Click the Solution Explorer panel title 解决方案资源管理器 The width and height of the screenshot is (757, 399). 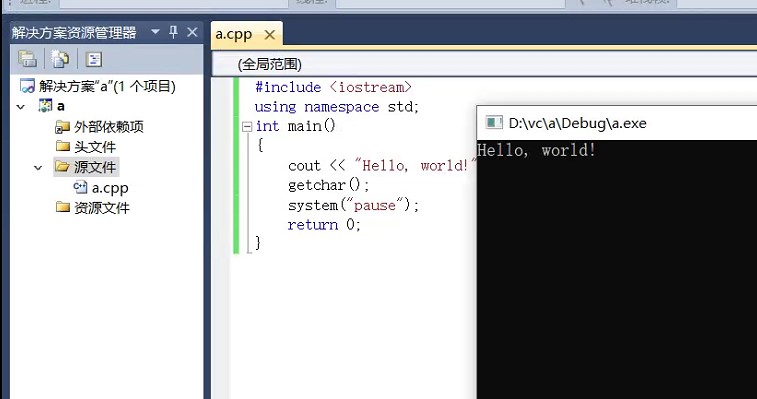[74, 32]
